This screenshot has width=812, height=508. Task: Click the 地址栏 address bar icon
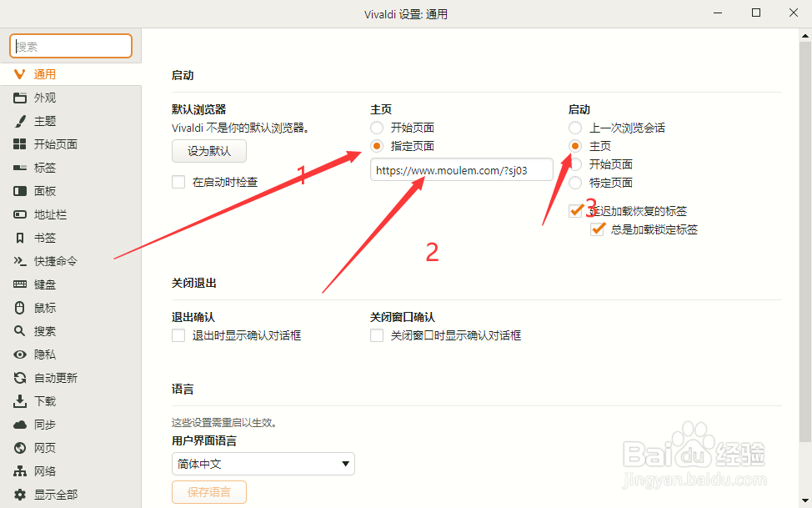pos(20,214)
